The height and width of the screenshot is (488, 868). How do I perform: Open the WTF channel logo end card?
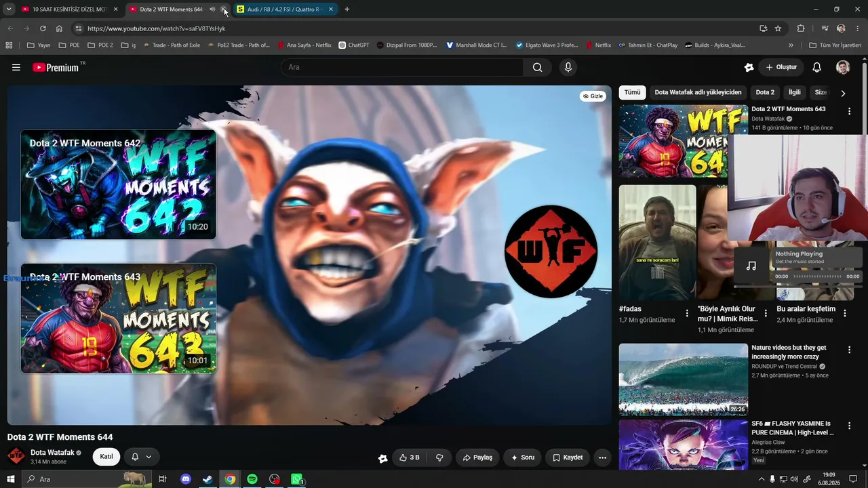pyautogui.click(x=551, y=251)
